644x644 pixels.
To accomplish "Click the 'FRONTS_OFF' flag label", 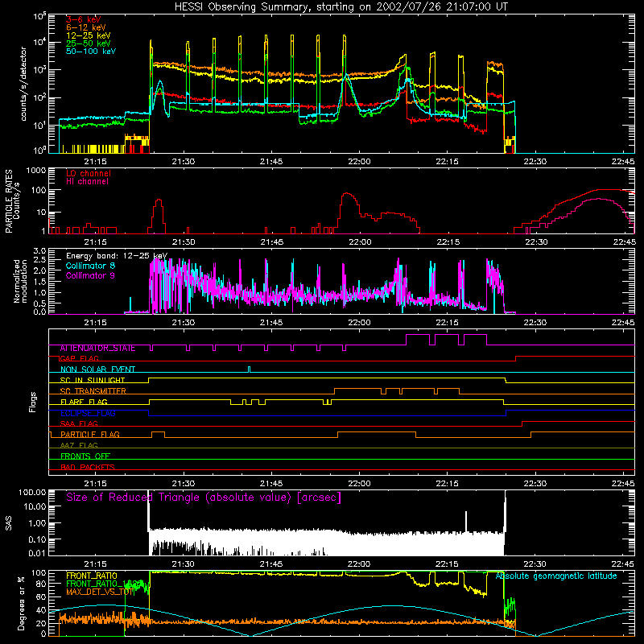I will click(x=85, y=456).
